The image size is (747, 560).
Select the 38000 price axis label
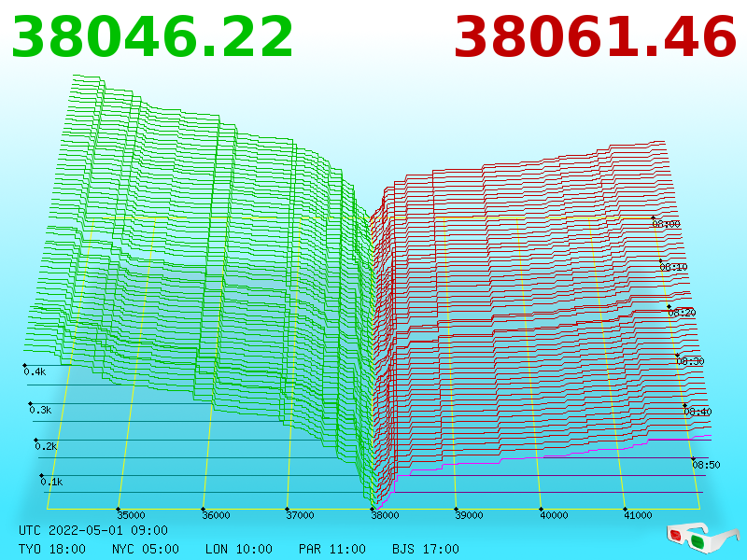pos(385,515)
